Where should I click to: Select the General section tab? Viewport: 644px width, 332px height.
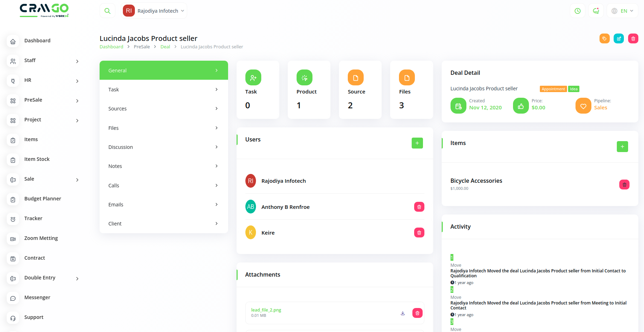pyautogui.click(x=164, y=70)
